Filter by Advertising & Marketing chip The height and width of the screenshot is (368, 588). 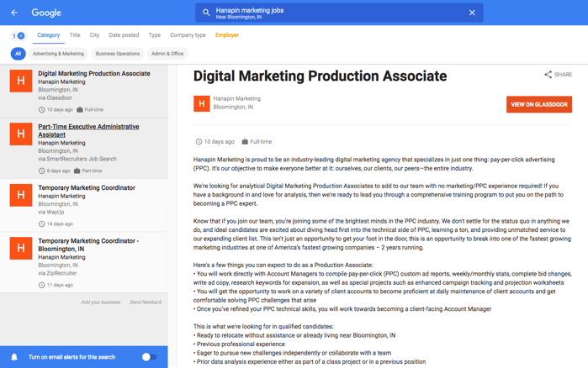tap(58, 54)
